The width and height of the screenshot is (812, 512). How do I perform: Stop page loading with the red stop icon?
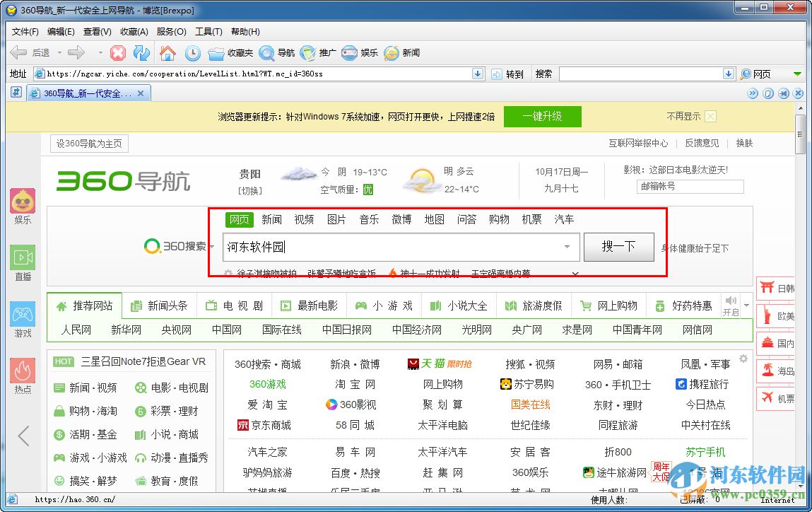tap(118, 52)
